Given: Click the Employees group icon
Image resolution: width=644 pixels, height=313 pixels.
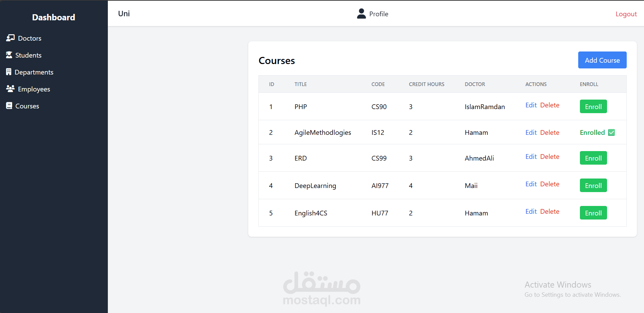Looking at the screenshot, I should [x=10, y=89].
